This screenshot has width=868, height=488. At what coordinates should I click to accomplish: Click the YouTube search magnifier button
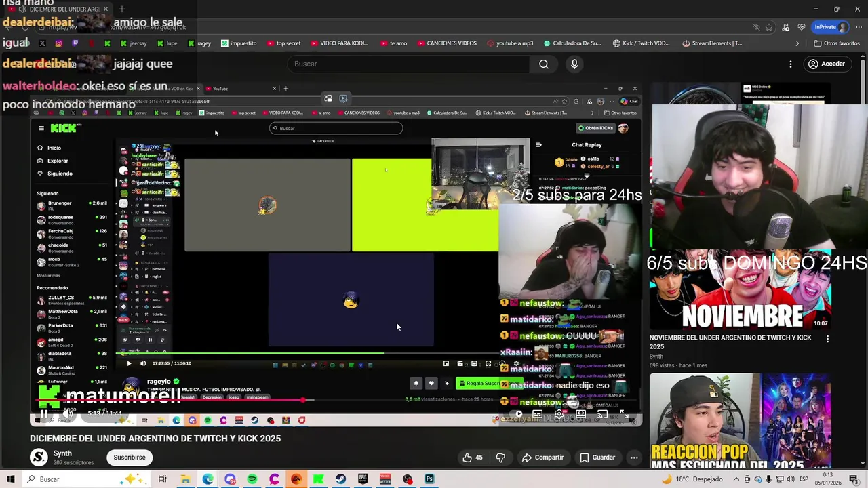[544, 64]
